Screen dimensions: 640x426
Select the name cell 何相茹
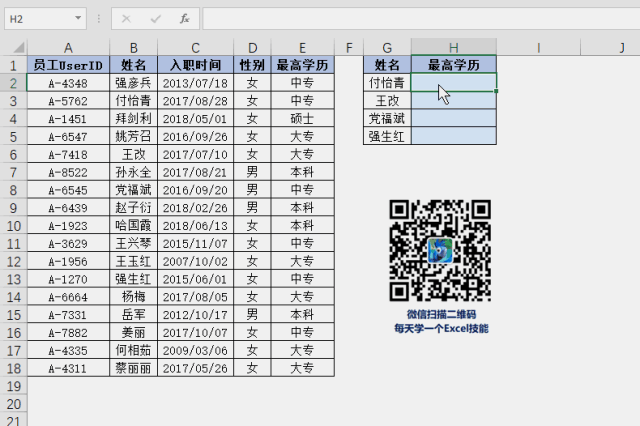133,351
